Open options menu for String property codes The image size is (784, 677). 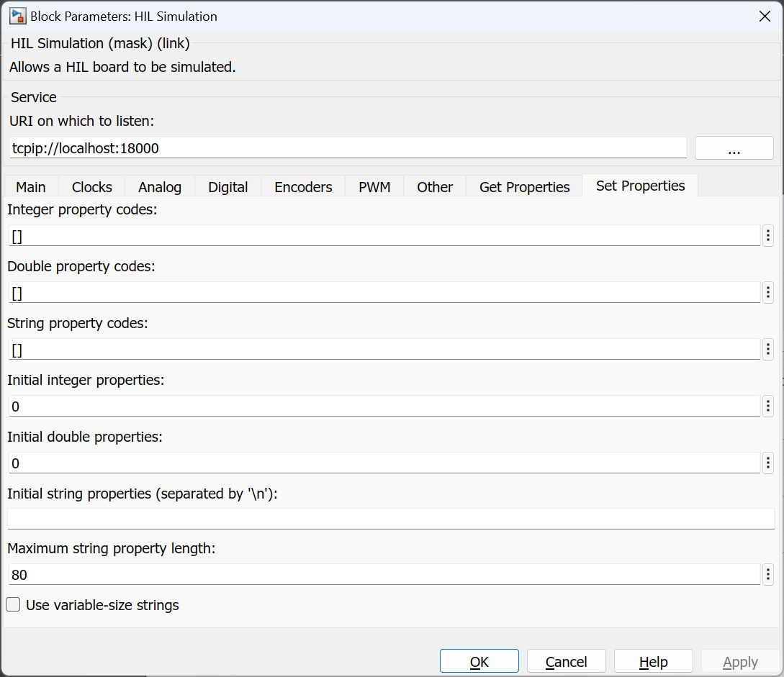pos(767,350)
